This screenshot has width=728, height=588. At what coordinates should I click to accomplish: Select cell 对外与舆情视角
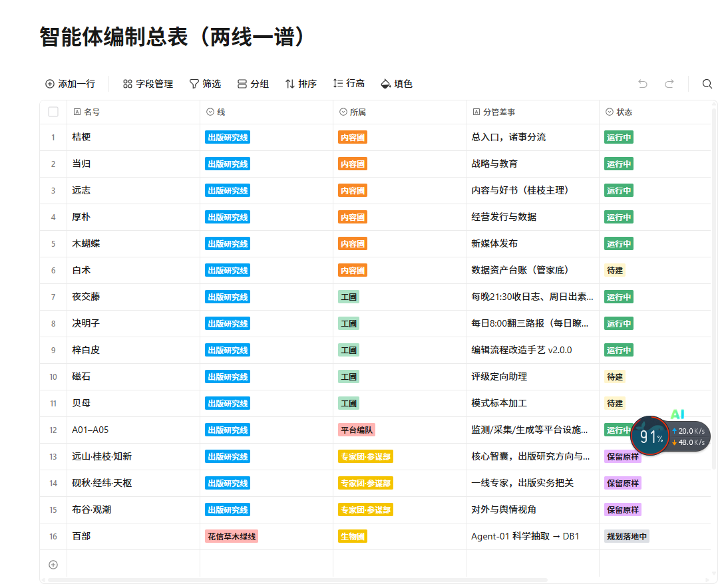coord(532,510)
